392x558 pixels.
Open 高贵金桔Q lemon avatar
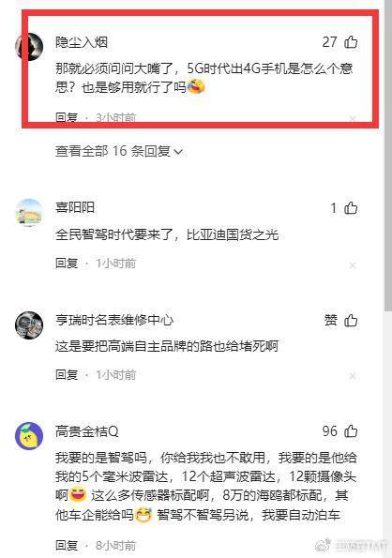[x=29, y=436]
